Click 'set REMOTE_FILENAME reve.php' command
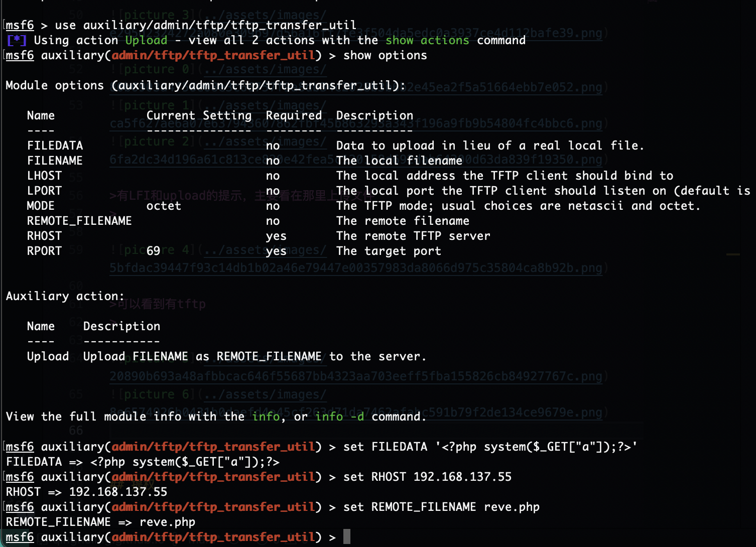 click(441, 507)
